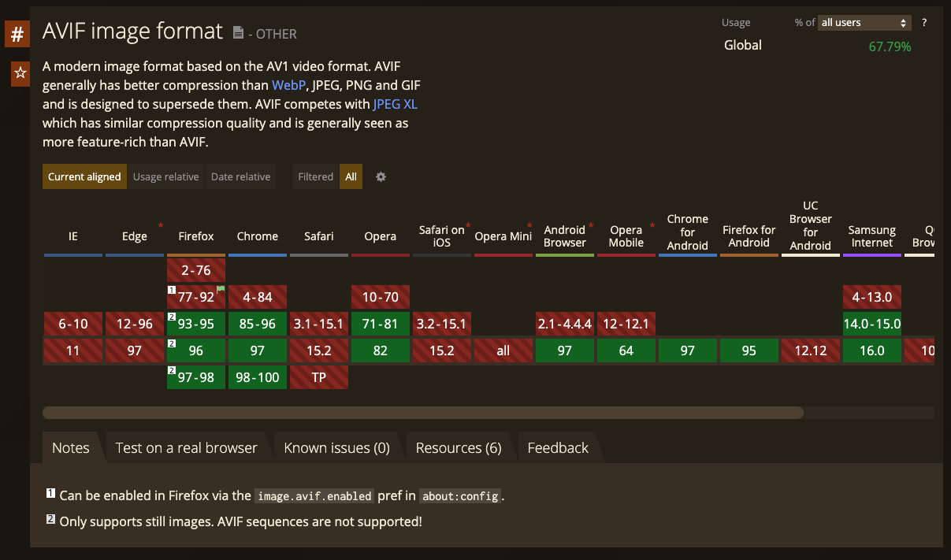Select the Firefox 2-76 cell
The image size is (951, 560).
click(x=196, y=271)
